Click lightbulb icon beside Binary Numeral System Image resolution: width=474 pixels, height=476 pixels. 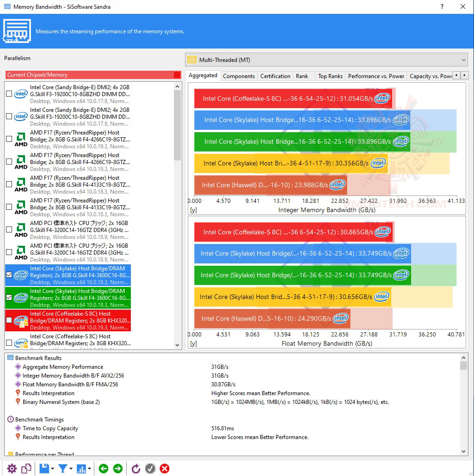point(18,401)
